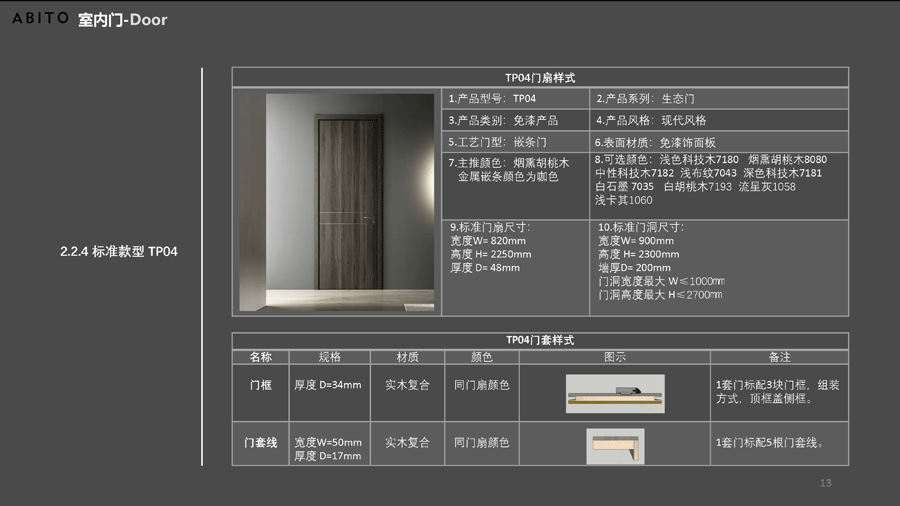900x506 pixels.
Task: Select the TP04门套样式 table header
Action: (x=540, y=340)
